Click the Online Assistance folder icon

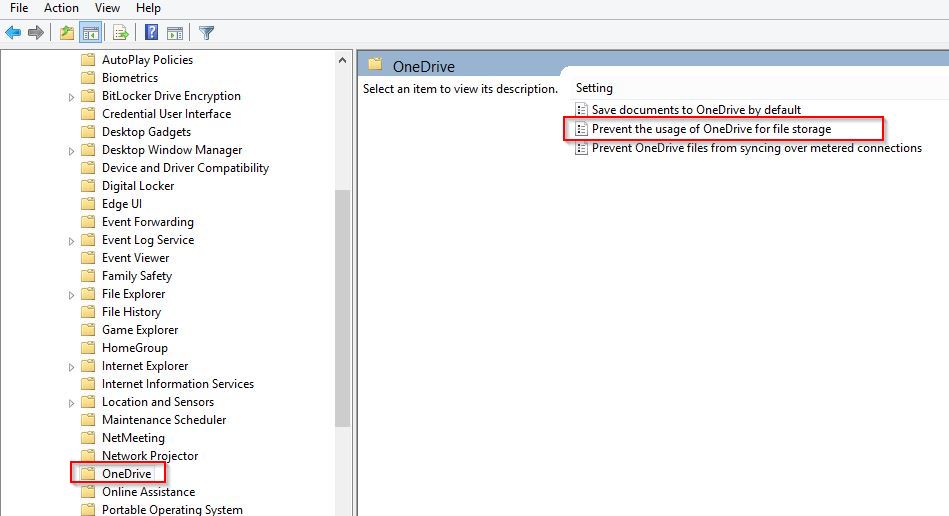(88, 492)
